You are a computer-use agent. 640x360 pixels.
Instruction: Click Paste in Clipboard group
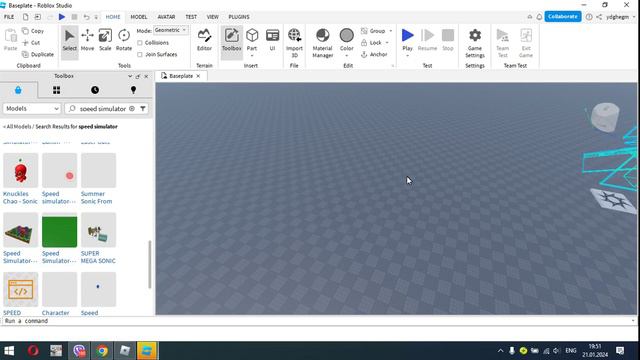(11, 40)
